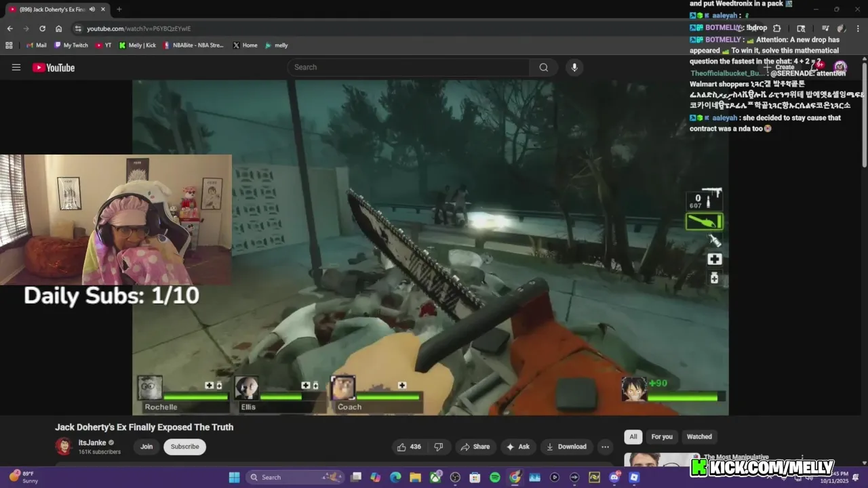Open Spotify from the taskbar

click(x=495, y=477)
